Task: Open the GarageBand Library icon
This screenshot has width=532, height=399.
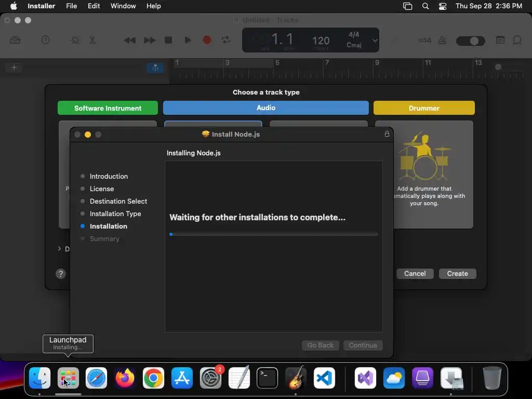Action: coord(15,40)
